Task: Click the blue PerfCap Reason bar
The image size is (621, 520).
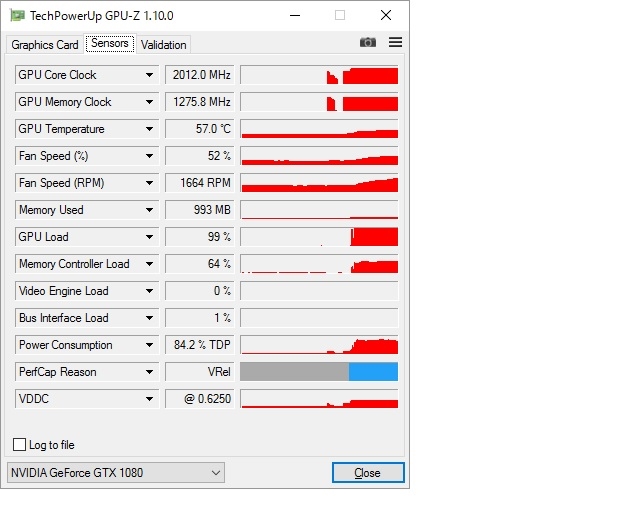Action: [x=373, y=371]
